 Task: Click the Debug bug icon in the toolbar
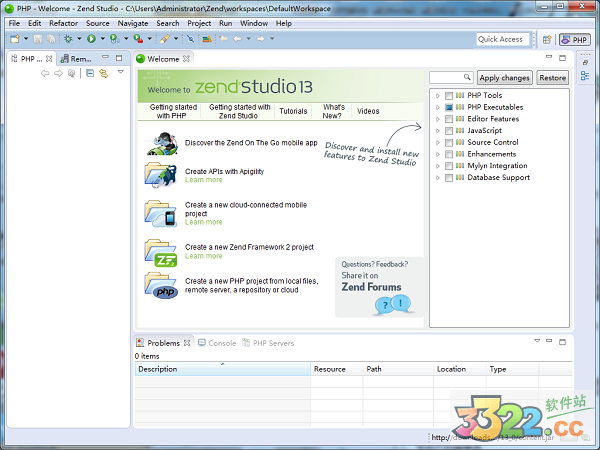pos(69,39)
